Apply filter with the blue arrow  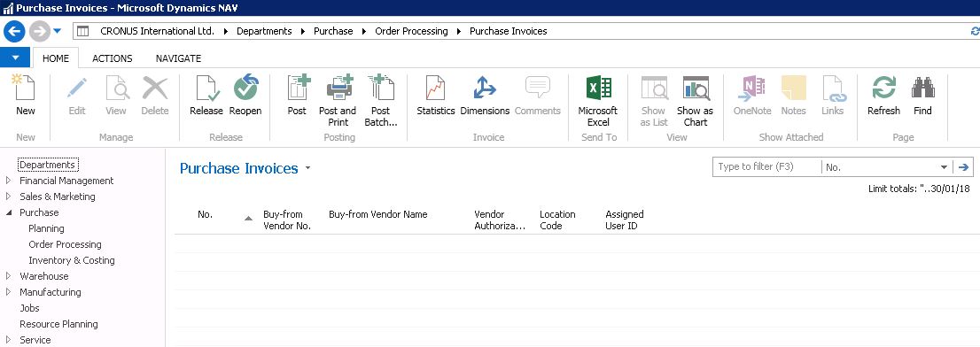963,167
